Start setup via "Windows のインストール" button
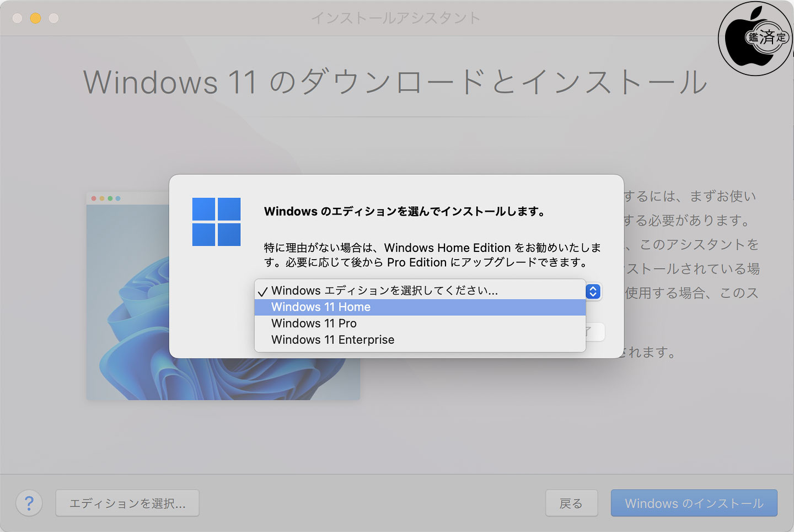The image size is (794, 532). click(694, 503)
